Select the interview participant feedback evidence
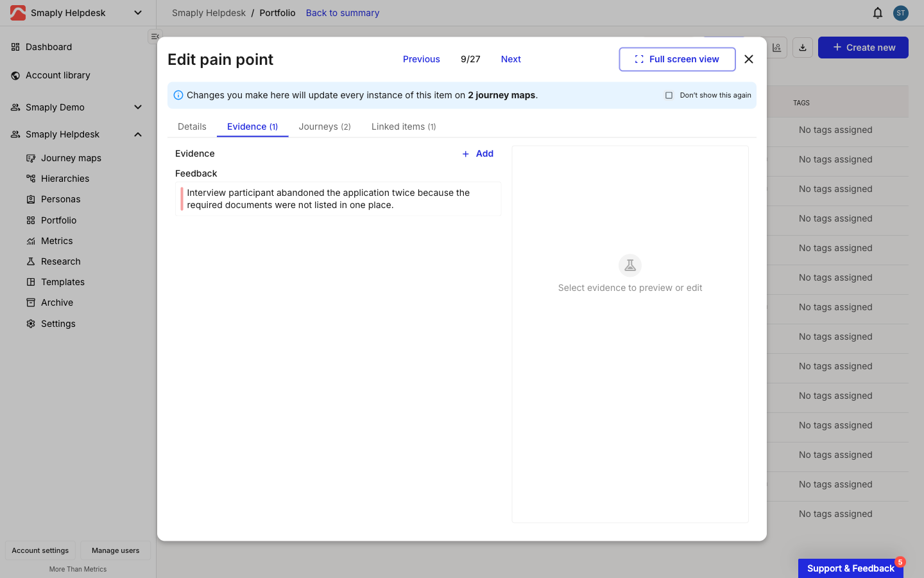Screen dimensions: 924x578 pos(338,199)
